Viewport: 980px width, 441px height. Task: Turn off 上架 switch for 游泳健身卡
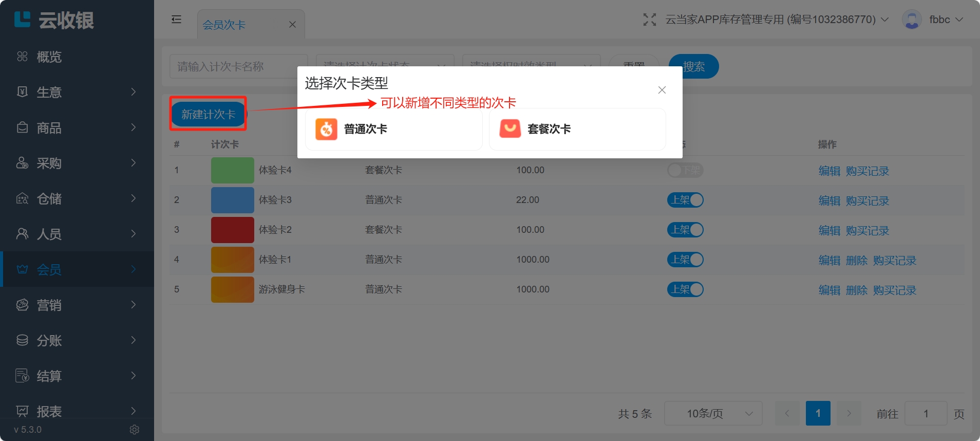pos(685,289)
